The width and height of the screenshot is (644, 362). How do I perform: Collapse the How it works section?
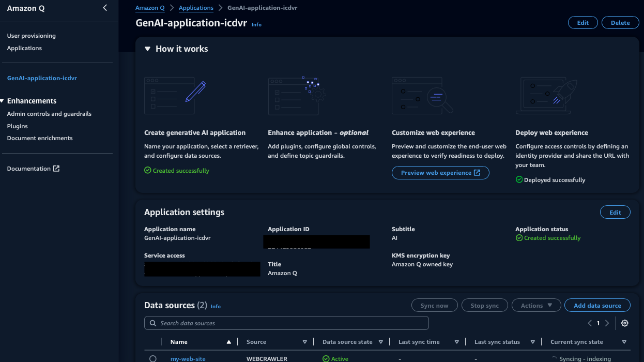click(147, 49)
